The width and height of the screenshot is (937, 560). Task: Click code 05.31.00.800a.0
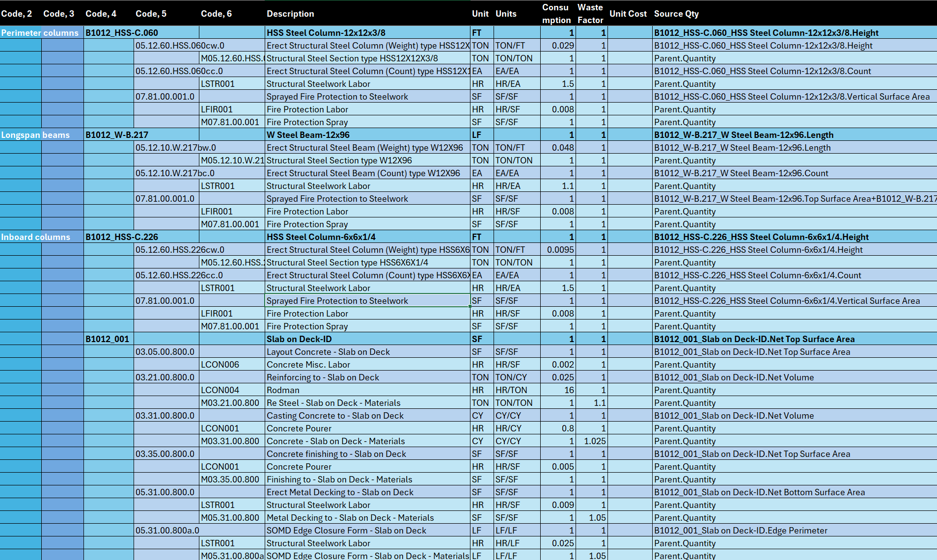click(x=167, y=531)
